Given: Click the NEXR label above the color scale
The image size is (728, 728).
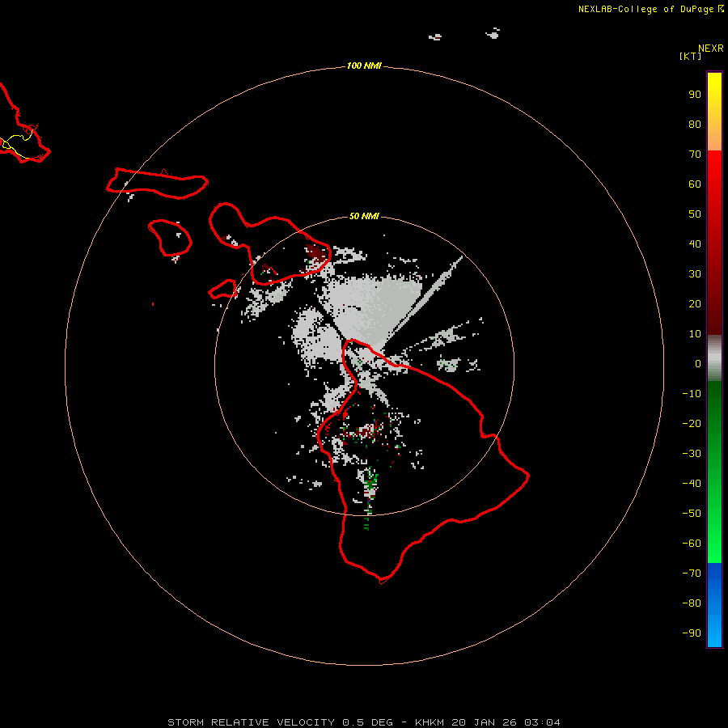Looking at the screenshot, I should click(710, 49).
